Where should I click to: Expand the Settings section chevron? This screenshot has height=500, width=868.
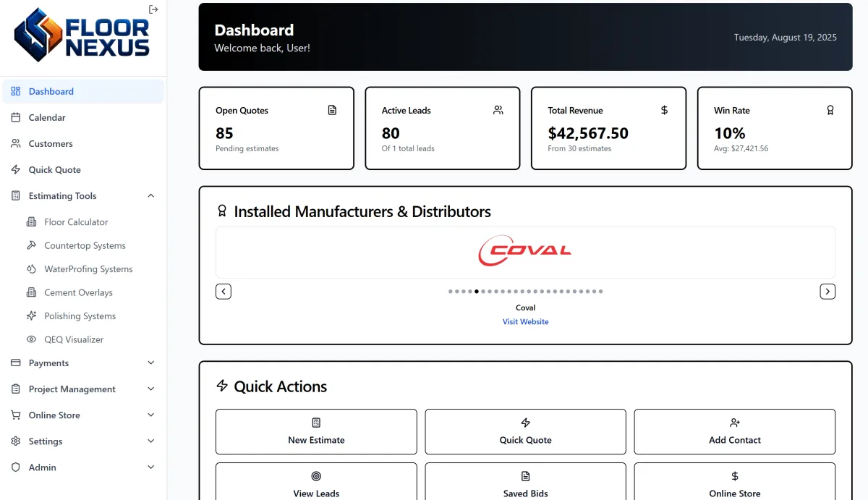coord(151,441)
